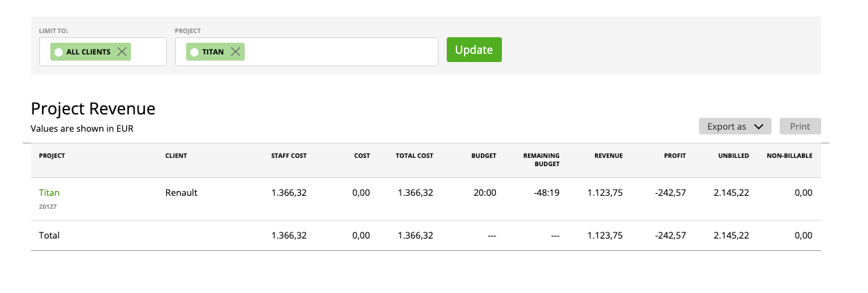Sort by the STAFF COST column header
The image size is (868, 293).
coord(289,156)
